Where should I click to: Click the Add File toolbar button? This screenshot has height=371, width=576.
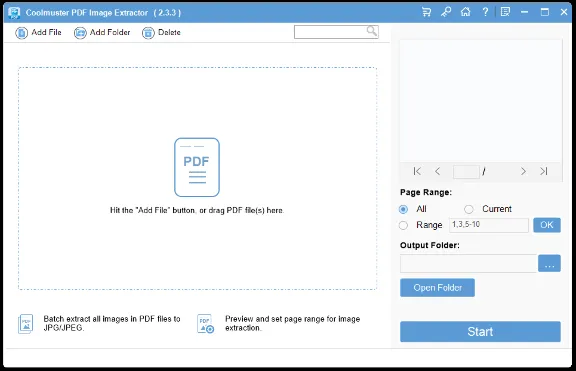38,32
